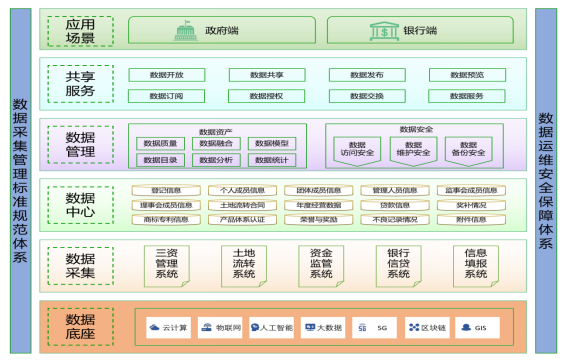Click the 数据服务 box

466,96
